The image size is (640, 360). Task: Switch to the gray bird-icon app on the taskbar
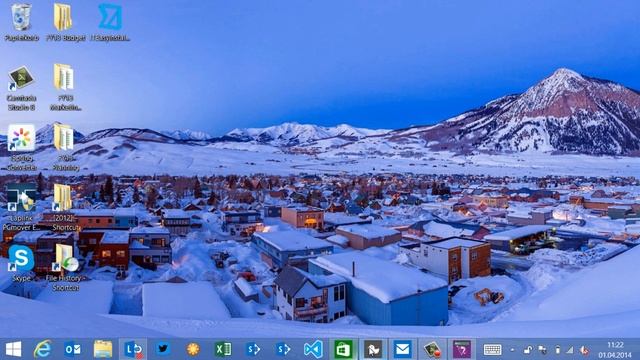[x=373, y=349]
